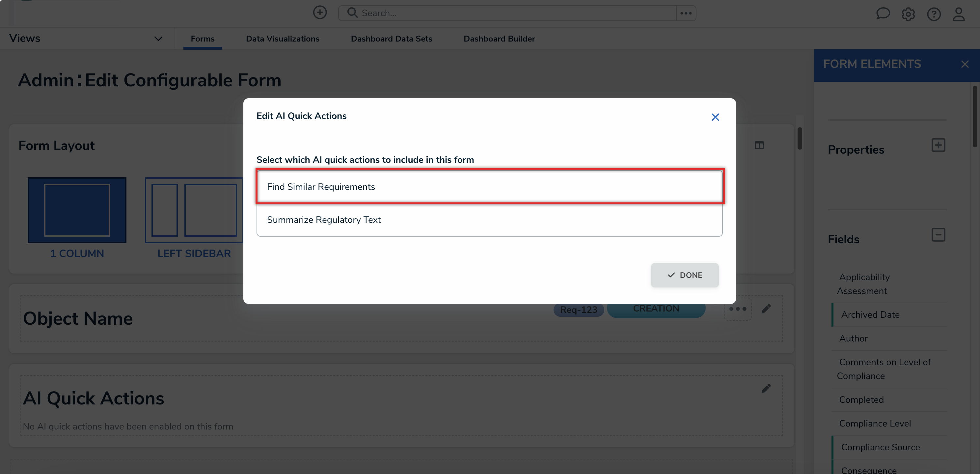Open the user profile icon
The width and height of the screenshot is (980, 474).
click(x=958, y=14)
